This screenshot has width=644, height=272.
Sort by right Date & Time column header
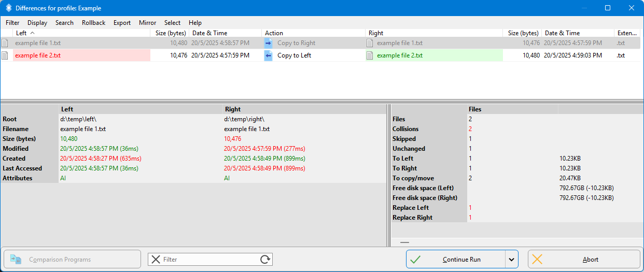pos(578,33)
